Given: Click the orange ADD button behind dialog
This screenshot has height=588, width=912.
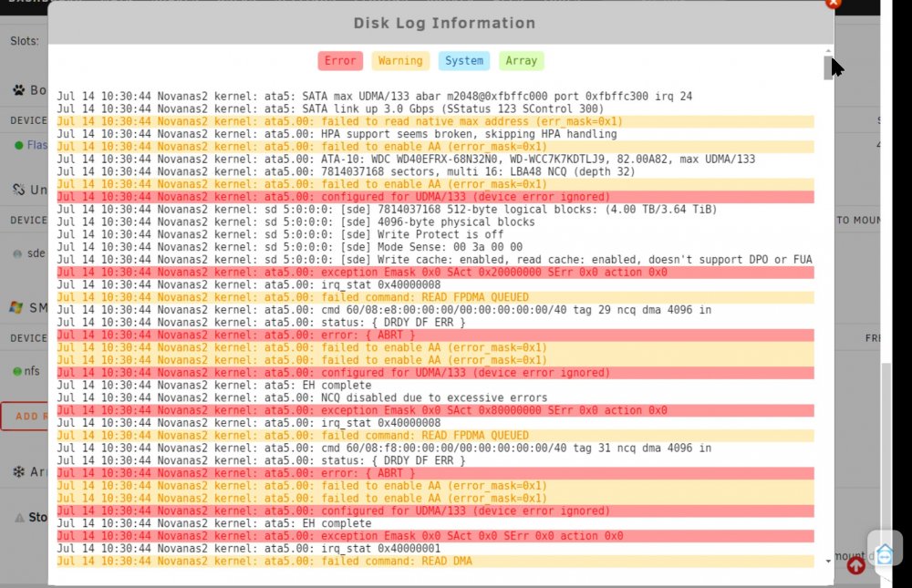Looking at the screenshot, I should [x=25, y=417].
